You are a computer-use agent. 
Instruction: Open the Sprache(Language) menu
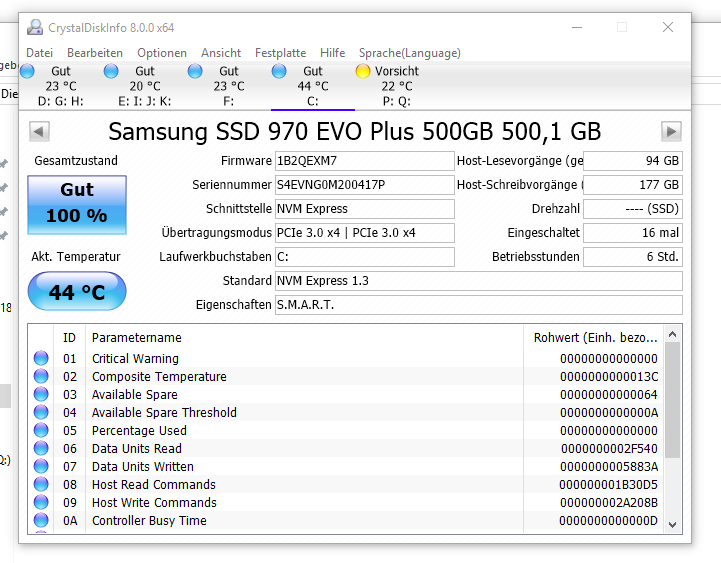tap(410, 53)
